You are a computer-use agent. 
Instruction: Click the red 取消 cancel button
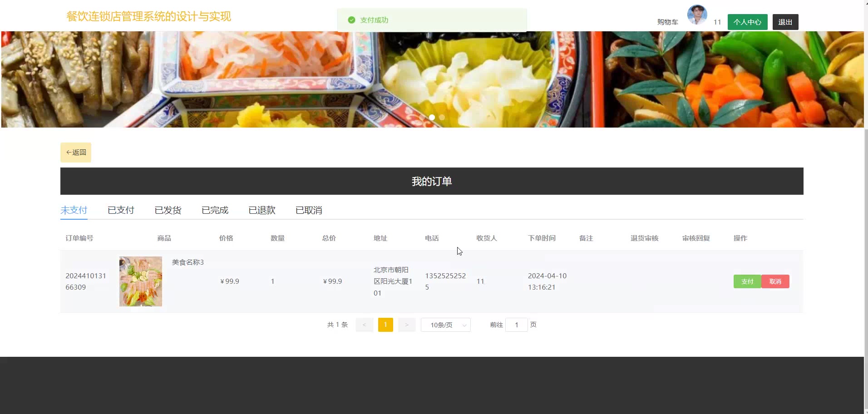[x=775, y=281]
